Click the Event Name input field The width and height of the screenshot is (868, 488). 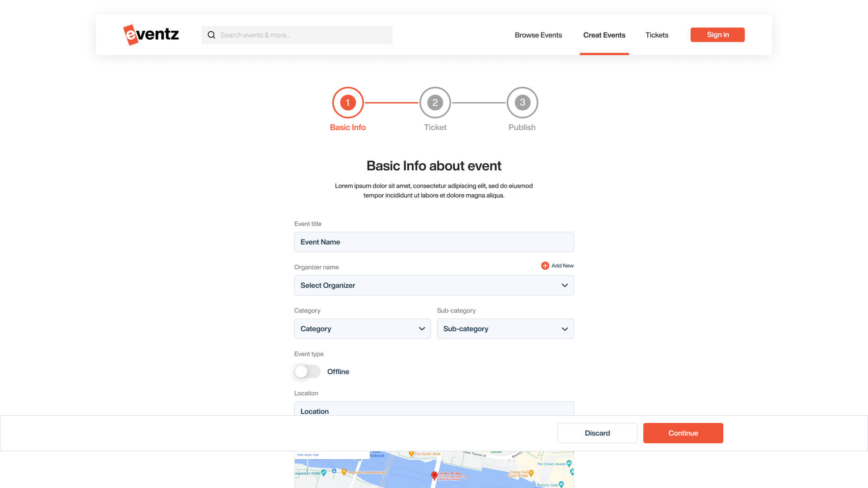tap(434, 241)
